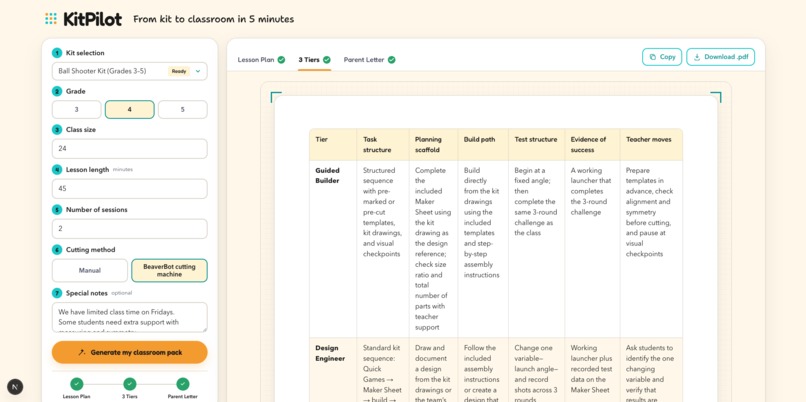
Task: Select grade 4
Action: (130, 109)
